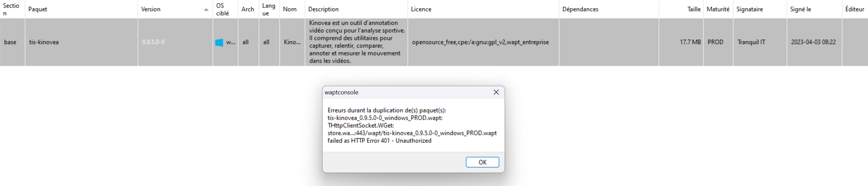Click the Arch column header
Image resolution: width=868 pixels, height=186 pixels.
(248, 9)
